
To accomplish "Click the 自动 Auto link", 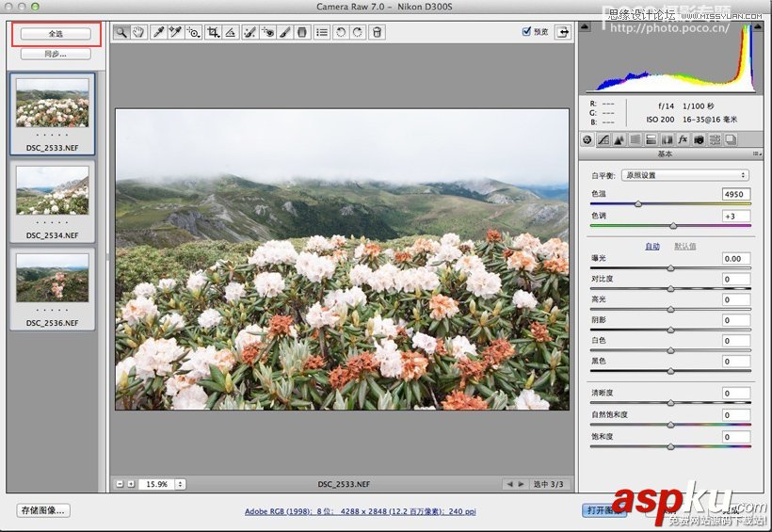I will (652, 247).
